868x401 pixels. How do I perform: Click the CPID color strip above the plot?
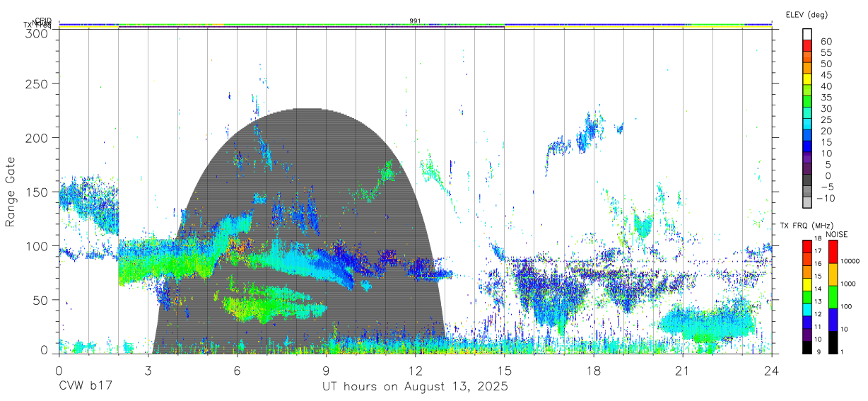click(x=415, y=25)
